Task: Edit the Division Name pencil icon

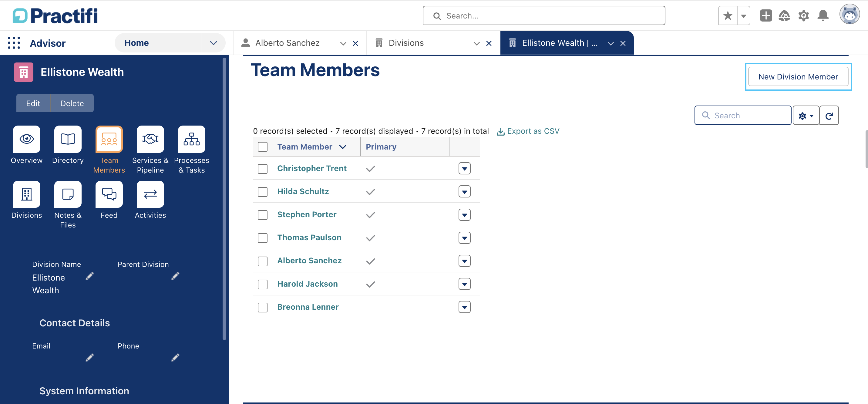Action: point(90,276)
